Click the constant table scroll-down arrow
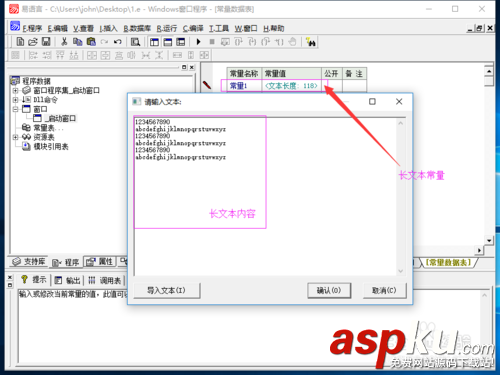This screenshot has width=500, height=375. coord(489,240)
